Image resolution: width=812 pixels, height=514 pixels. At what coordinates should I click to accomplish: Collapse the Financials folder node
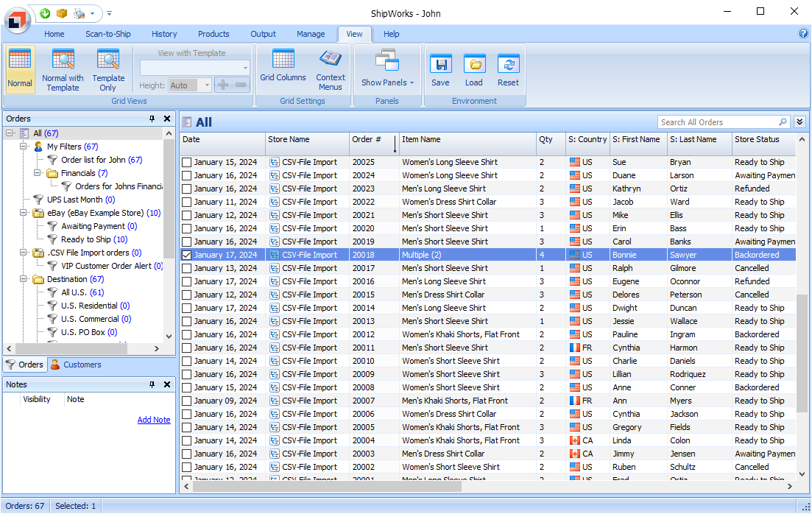[38, 173]
